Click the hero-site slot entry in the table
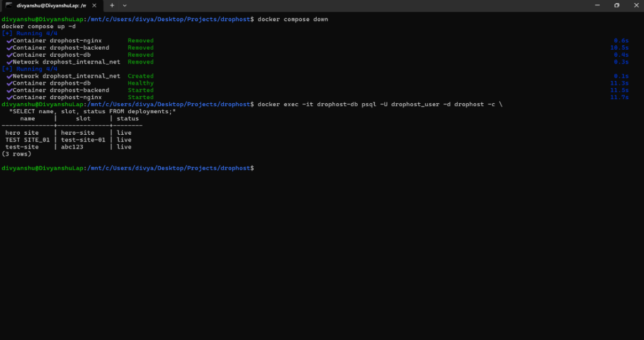 pyautogui.click(x=78, y=132)
